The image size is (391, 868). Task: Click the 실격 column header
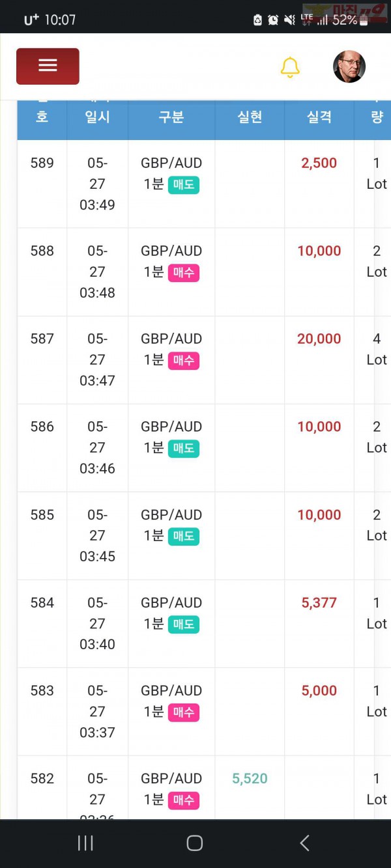(319, 117)
